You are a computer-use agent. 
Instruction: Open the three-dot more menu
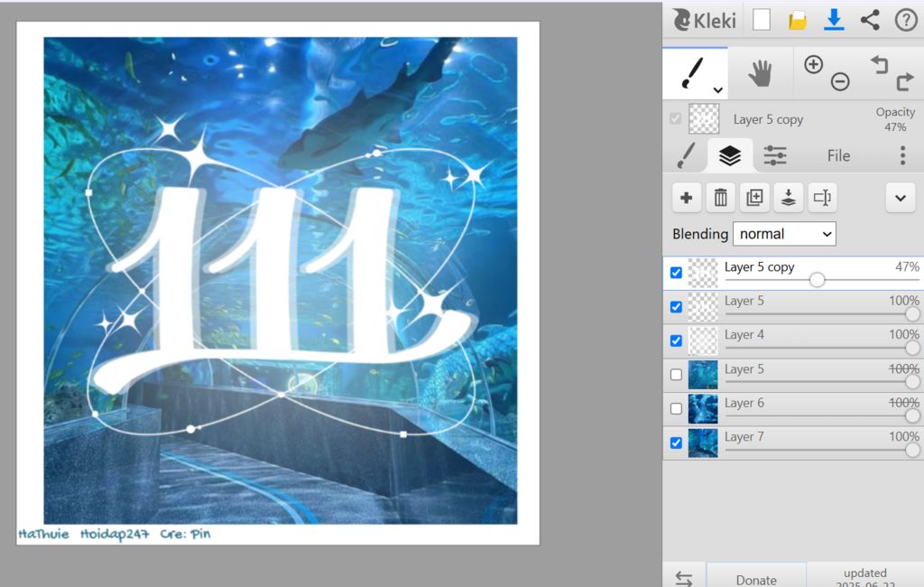point(902,155)
